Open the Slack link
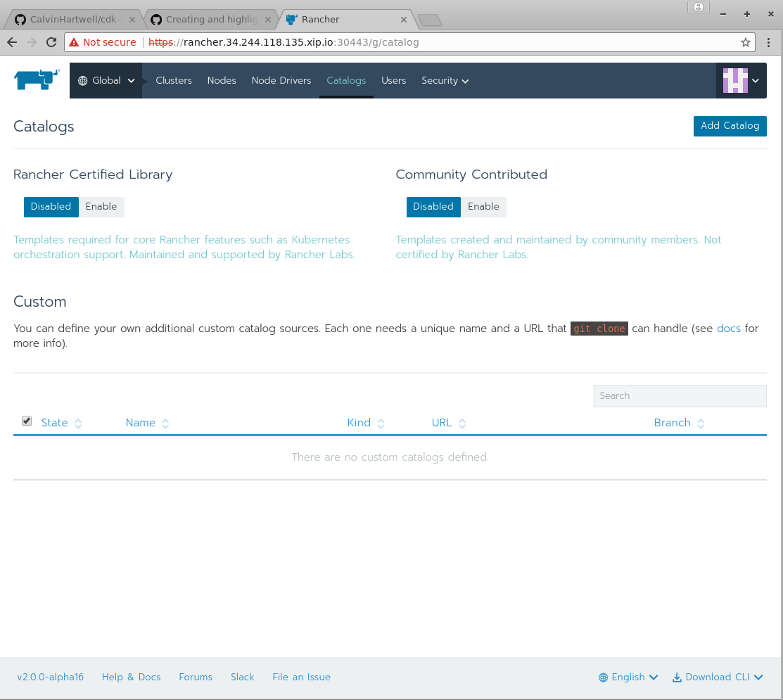The image size is (783, 700). click(242, 677)
